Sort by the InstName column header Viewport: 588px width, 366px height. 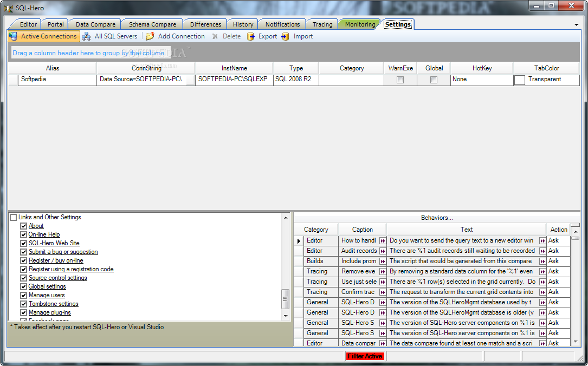234,68
